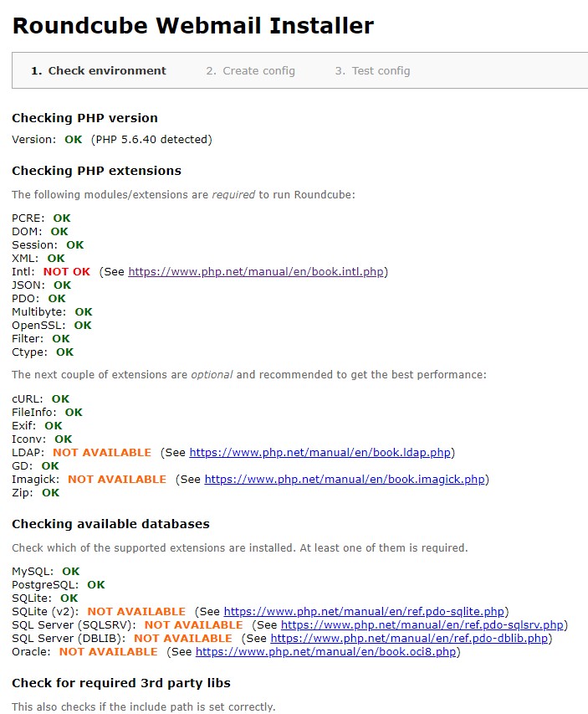Open the pdo-sqlsrv reference link
This screenshot has width=588, height=714.
click(x=422, y=625)
